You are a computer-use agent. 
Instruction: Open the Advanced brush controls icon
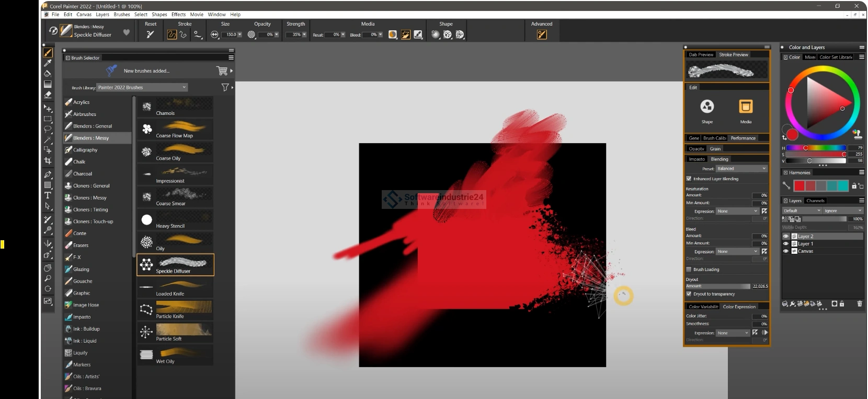tap(542, 34)
